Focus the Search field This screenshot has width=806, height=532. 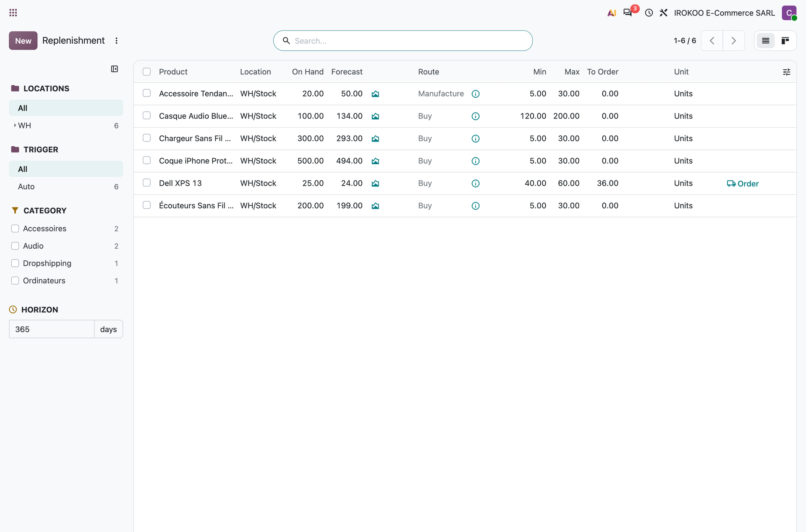point(403,41)
